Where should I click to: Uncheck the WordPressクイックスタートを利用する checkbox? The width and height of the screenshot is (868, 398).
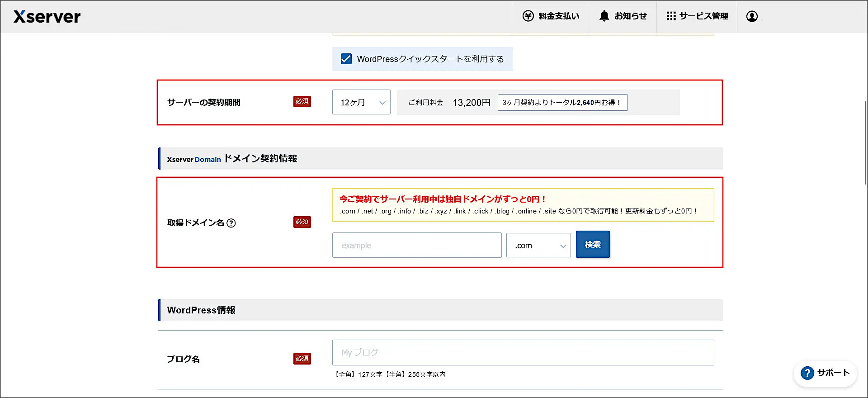pos(346,59)
